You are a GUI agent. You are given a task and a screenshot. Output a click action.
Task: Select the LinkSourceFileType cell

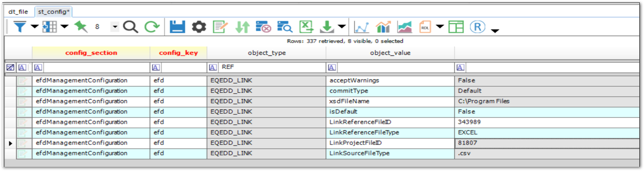pyautogui.click(x=390, y=153)
